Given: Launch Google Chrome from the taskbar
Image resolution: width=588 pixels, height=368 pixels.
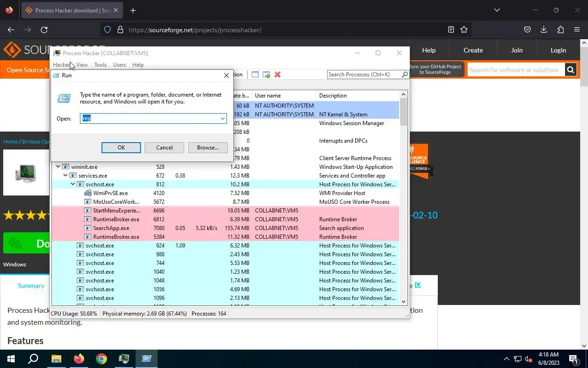Looking at the screenshot, I should (x=102, y=359).
